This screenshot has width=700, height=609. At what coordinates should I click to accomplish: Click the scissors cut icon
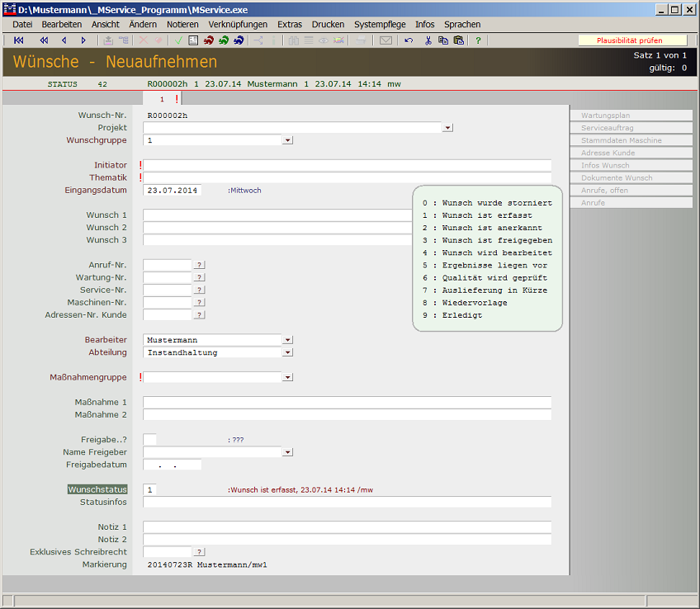tap(428, 40)
